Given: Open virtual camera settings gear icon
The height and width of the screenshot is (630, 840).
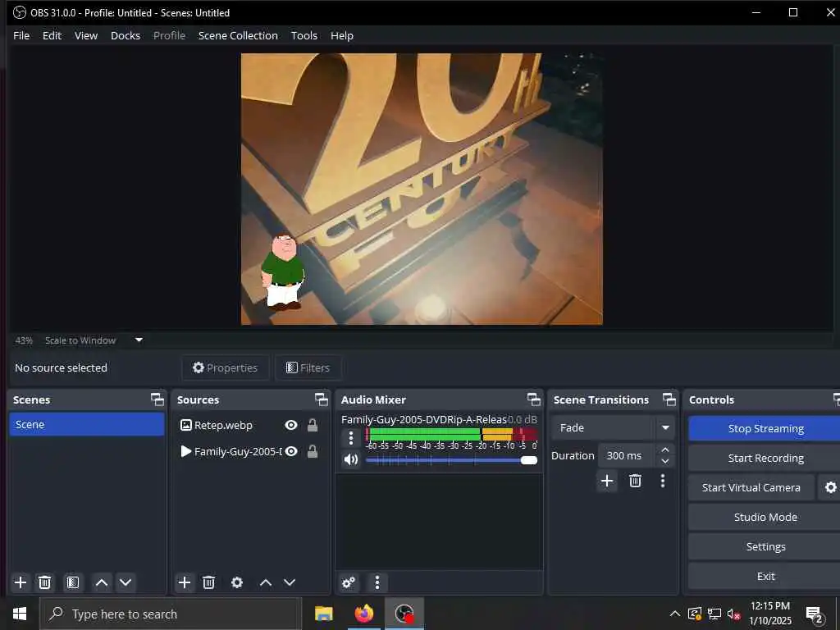Looking at the screenshot, I should (x=830, y=487).
